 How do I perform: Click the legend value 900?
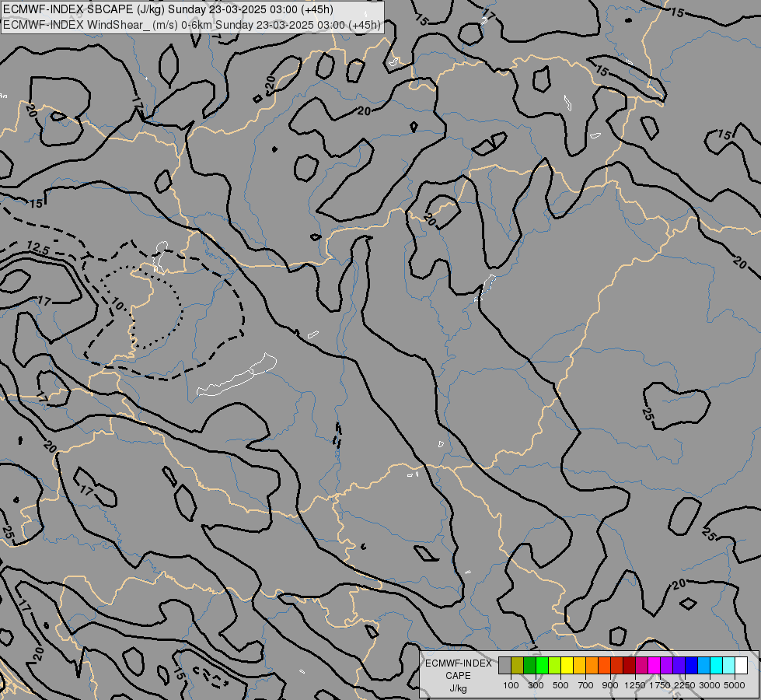coord(610,685)
